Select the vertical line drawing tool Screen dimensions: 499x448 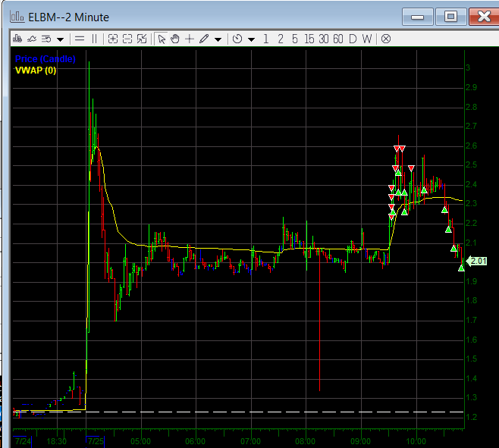click(94, 39)
